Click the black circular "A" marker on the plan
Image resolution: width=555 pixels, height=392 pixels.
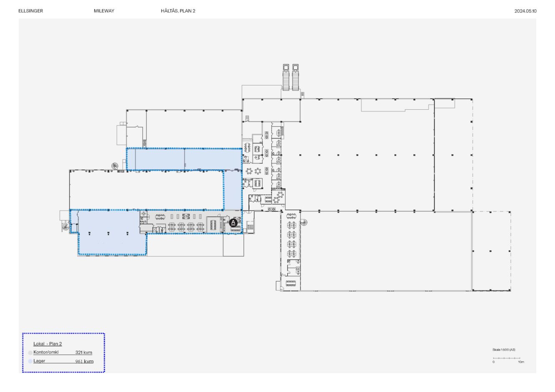(234, 223)
